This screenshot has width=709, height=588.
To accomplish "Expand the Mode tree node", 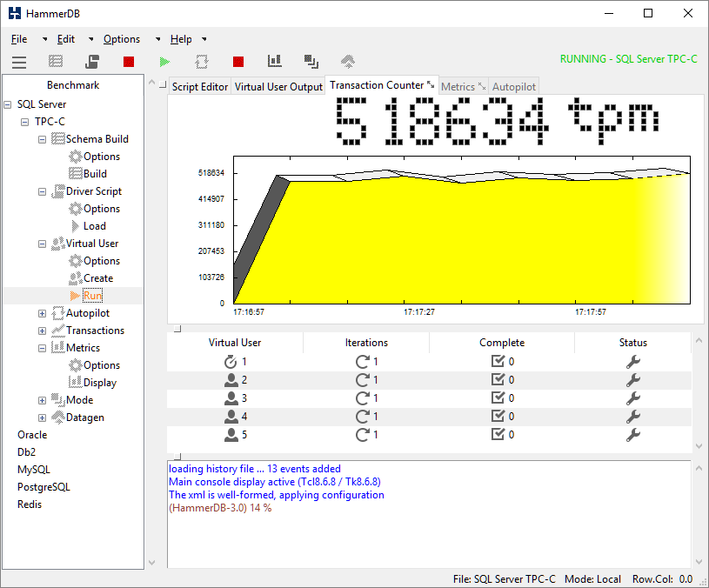I will (42, 400).
